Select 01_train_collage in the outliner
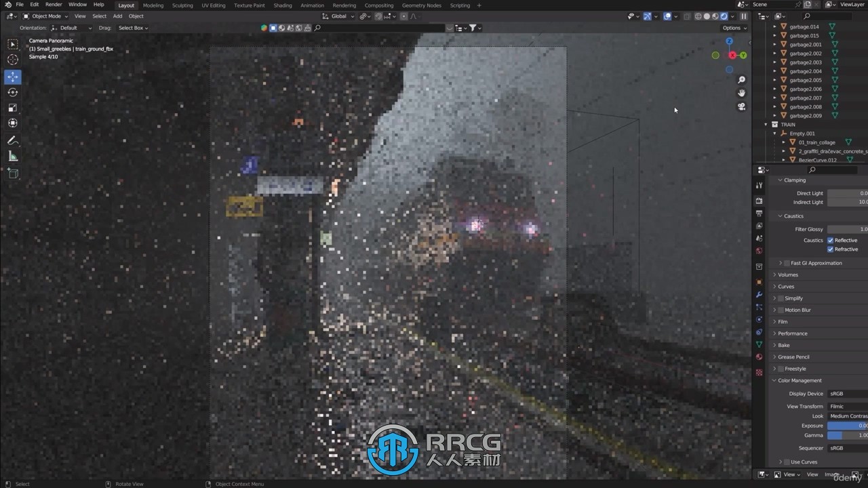Viewport: 868px width, 488px height. coord(816,142)
